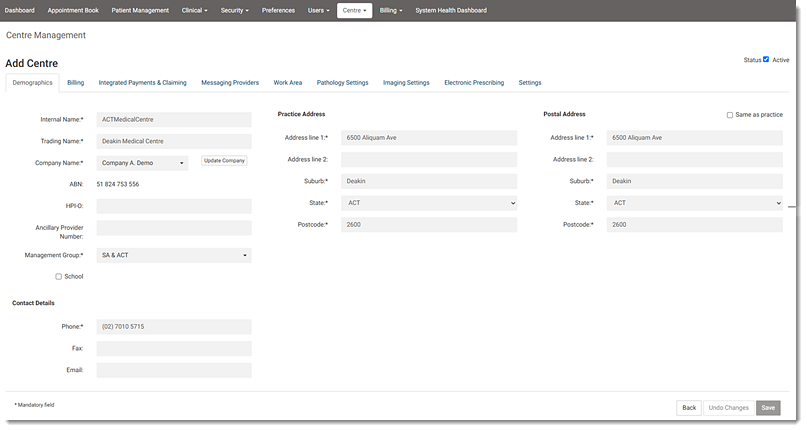
Task: Click the Back button
Action: [689, 408]
